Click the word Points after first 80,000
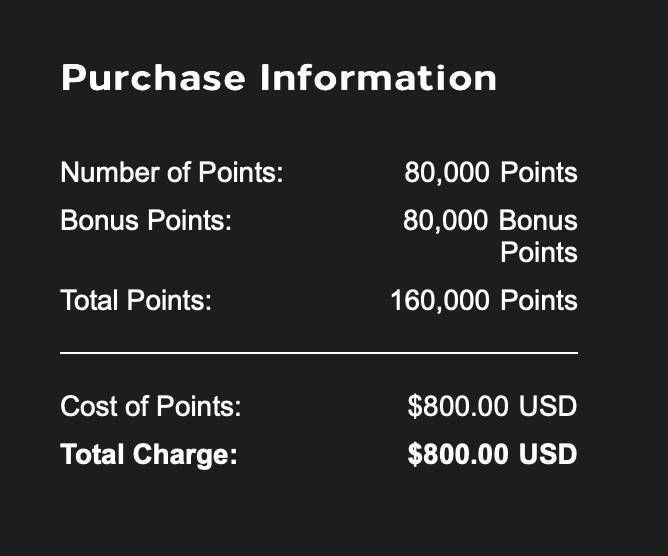The image size is (668, 556). pyautogui.click(x=539, y=173)
